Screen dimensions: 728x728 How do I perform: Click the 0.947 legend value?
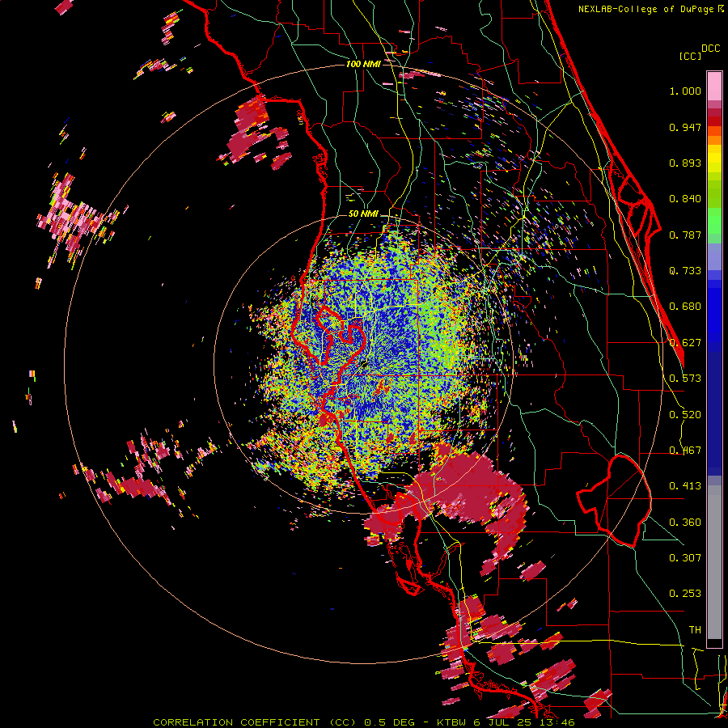[685, 127]
